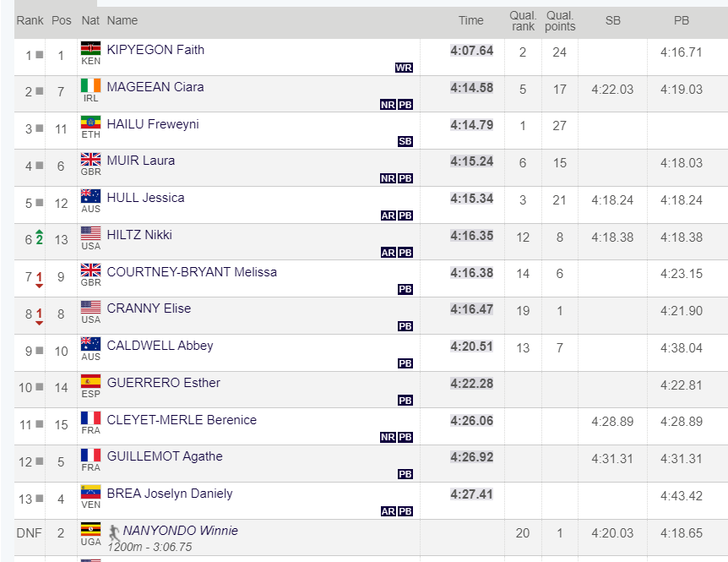Select time 4:20.51 for Caldwell
The image size is (728, 562).
[472, 346]
